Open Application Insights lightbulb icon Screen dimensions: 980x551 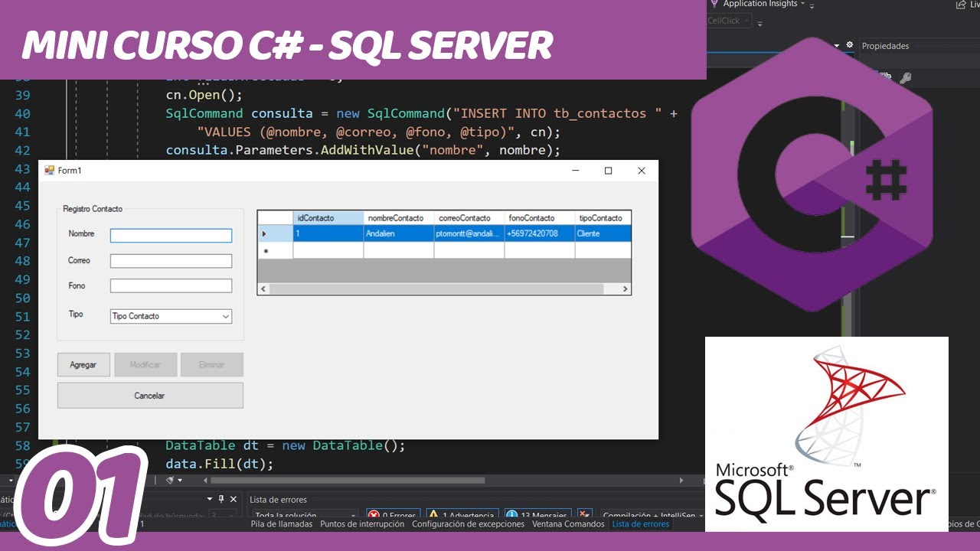tap(714, 4)
